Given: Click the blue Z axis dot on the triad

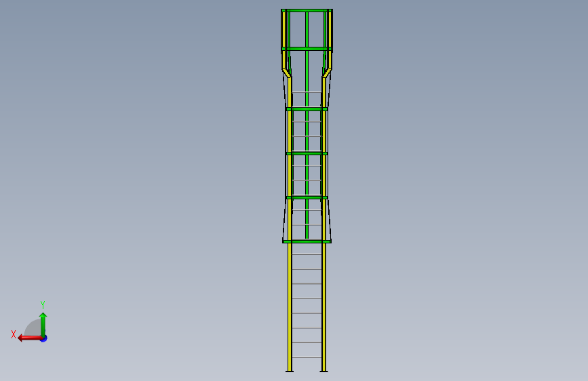Looking at the screenshot, I should click(x=44, y=338).
